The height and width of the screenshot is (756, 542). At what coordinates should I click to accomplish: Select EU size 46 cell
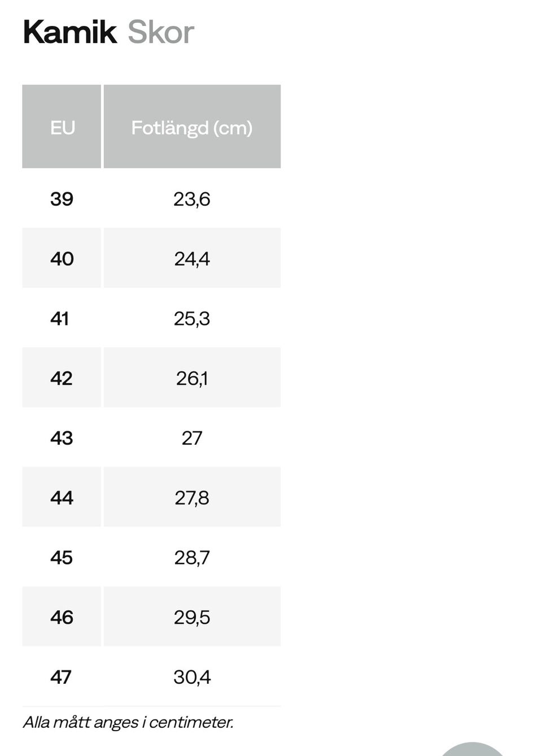tap(62, 617)
